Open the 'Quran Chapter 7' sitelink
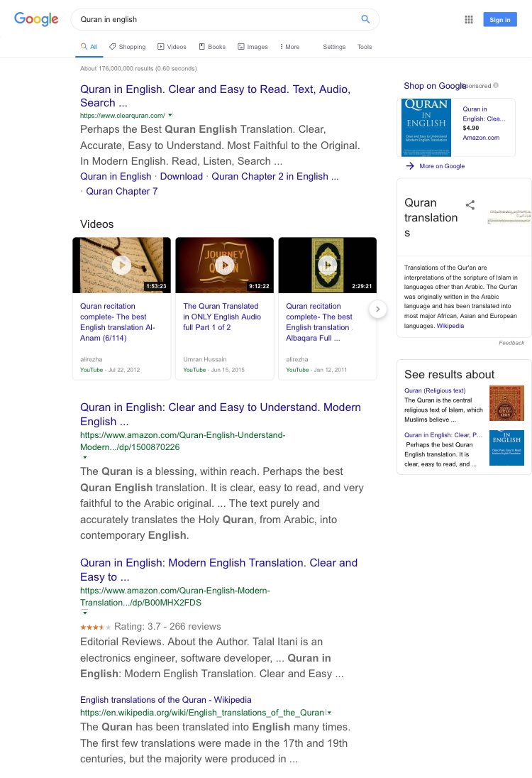This screenshot has width=532, height=778. click(x=122, y=191)
